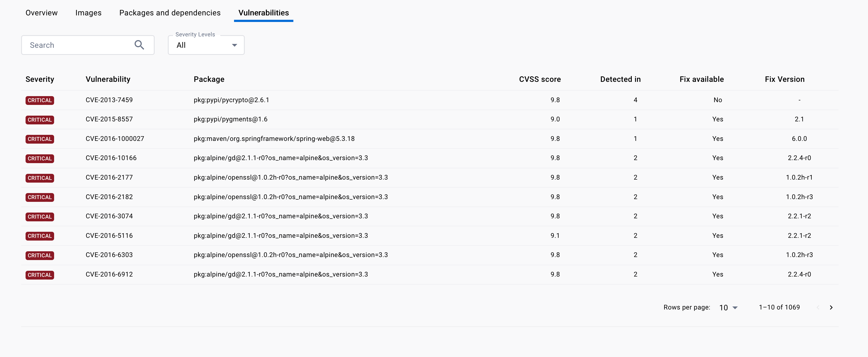
Task: Go to the next page arrow
Action: pos(831,308)
